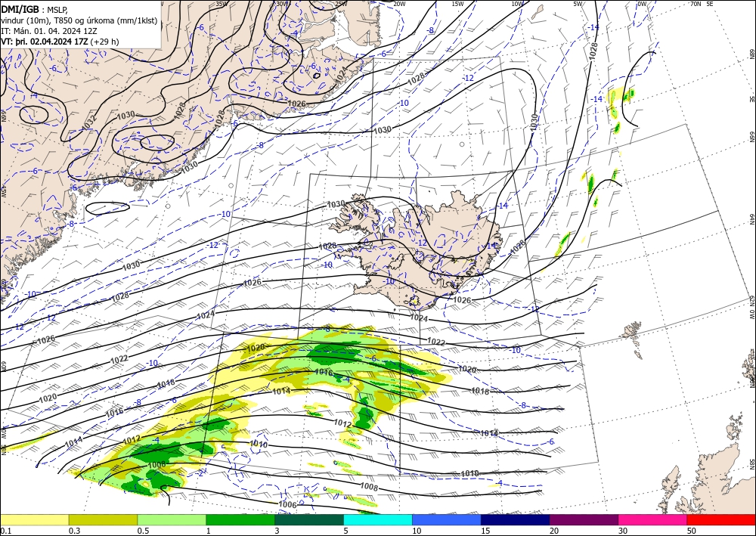Click the '35W' longitude label
Viewport: 756px width, 536px height.
pos(222,4)
